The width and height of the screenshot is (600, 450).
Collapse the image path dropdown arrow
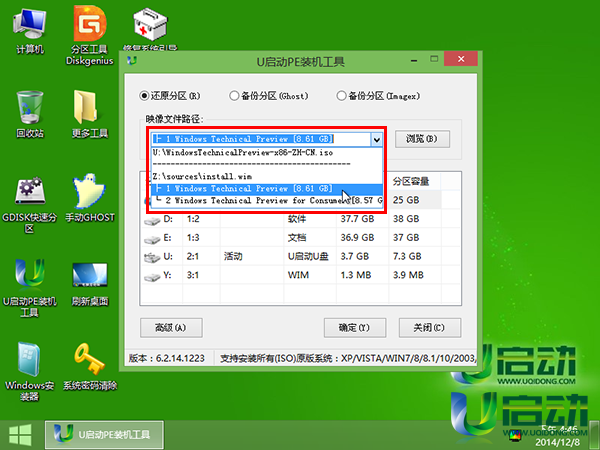pos(377,139)
